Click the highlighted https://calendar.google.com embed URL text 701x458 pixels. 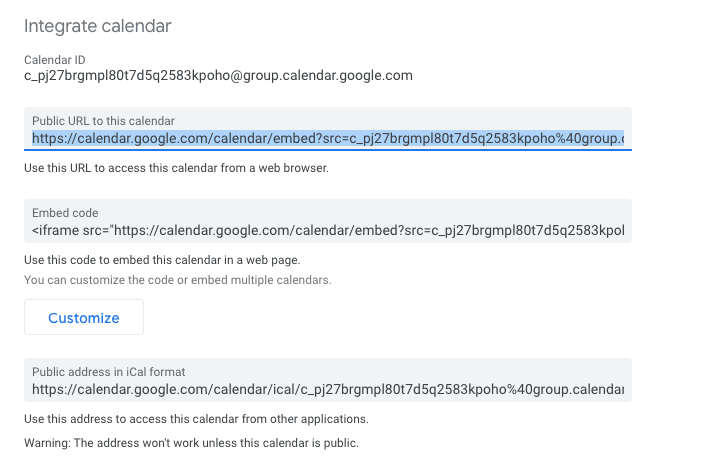[x=328, y=139]
